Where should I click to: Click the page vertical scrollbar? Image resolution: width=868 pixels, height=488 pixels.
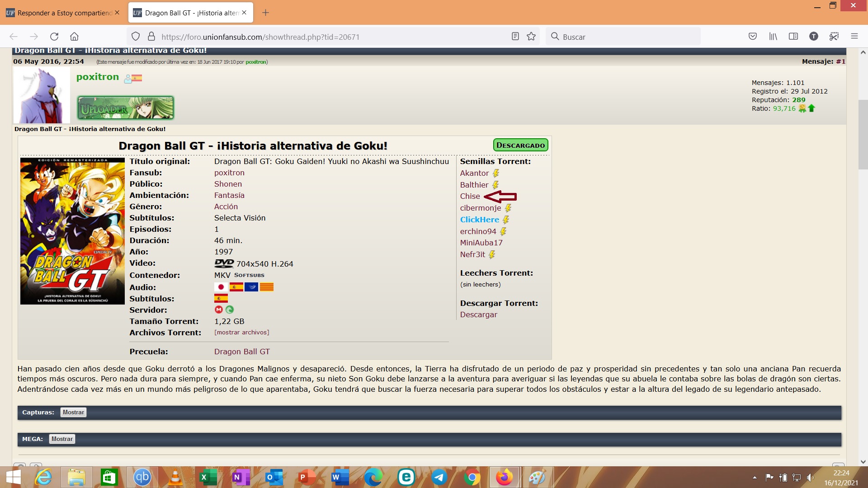coord(863,135)
